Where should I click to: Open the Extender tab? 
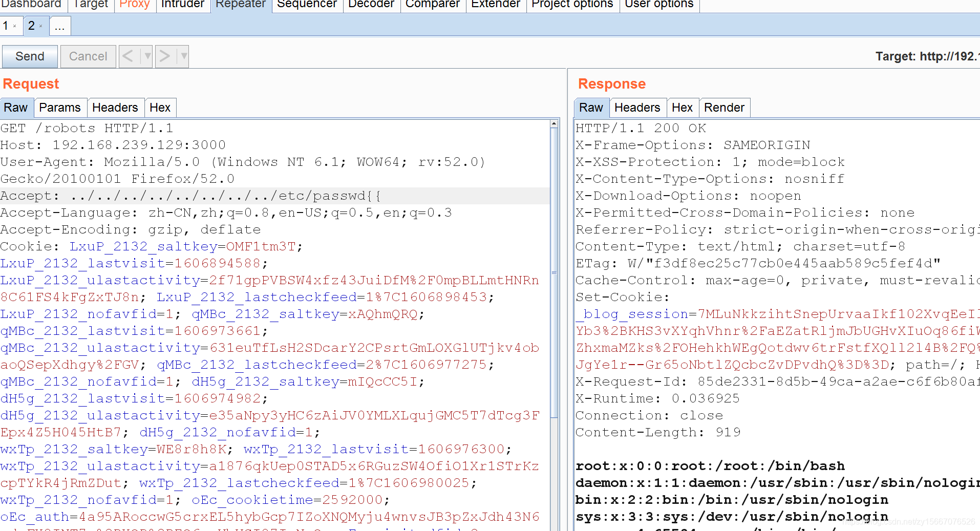(x=496, y=4)
